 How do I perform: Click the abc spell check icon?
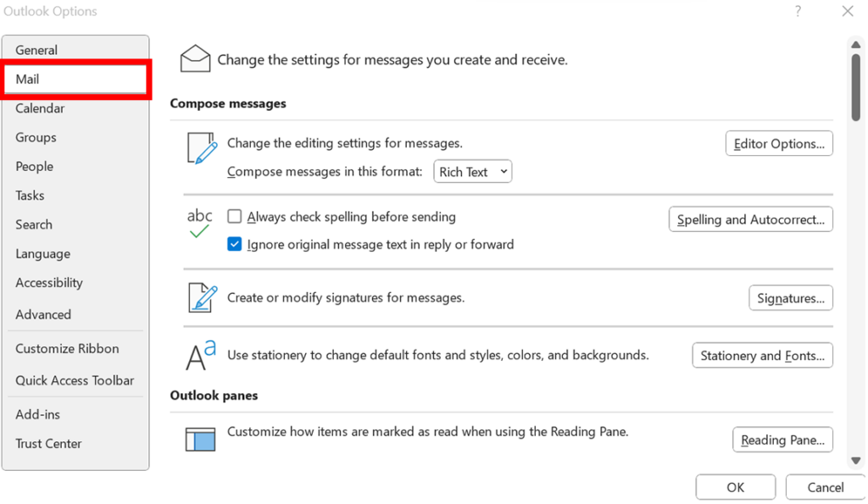tap(199, 223)
